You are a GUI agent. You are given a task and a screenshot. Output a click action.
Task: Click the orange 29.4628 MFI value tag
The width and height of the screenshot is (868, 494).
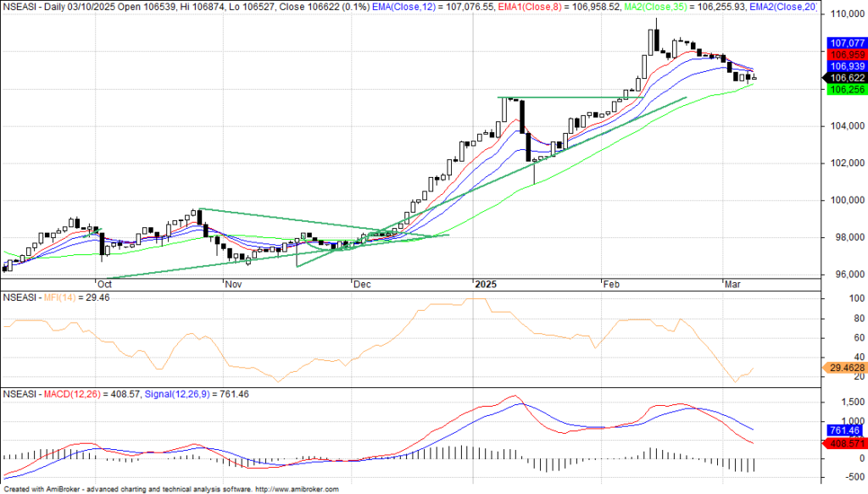pyautogui.click(x=844, y=369)
